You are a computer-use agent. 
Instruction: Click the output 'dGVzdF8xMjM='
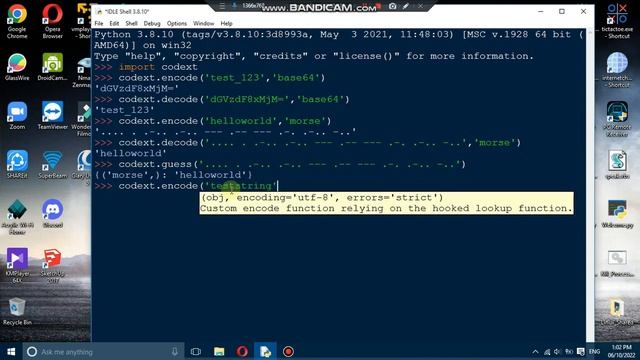(137, 89)
